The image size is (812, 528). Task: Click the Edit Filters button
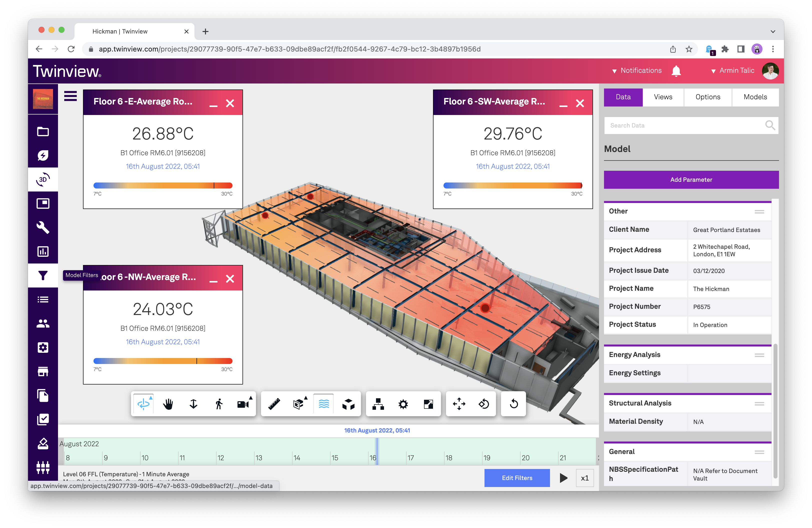click(x=516, y=478)
